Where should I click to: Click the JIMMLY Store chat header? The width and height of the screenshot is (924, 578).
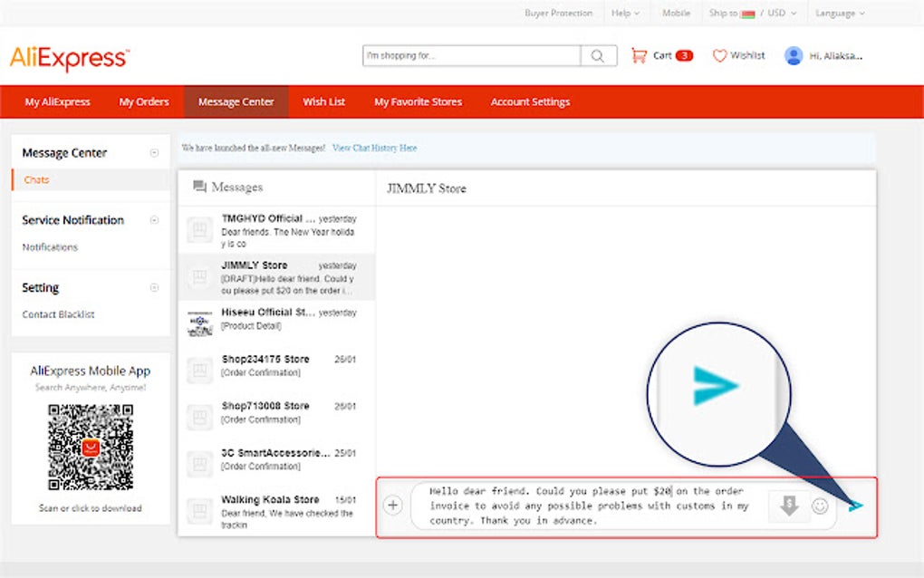[426, 188]
